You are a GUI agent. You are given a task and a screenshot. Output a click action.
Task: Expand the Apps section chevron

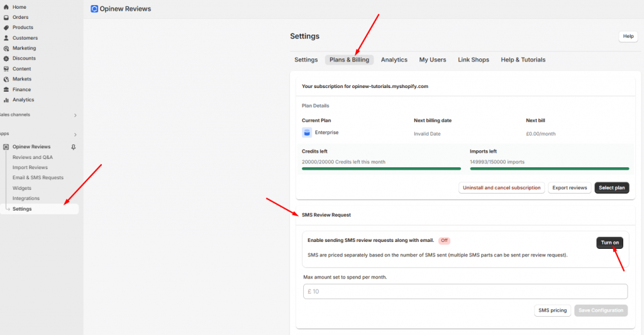tap(75, 135)
